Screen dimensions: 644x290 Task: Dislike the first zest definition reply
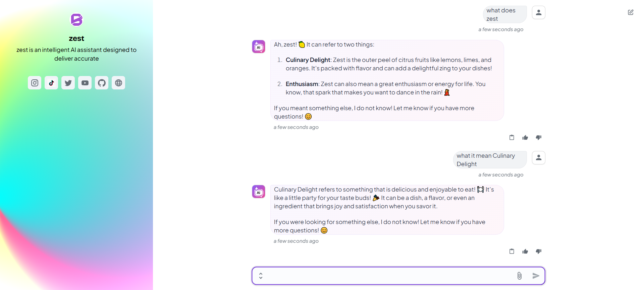click(538, 137)
